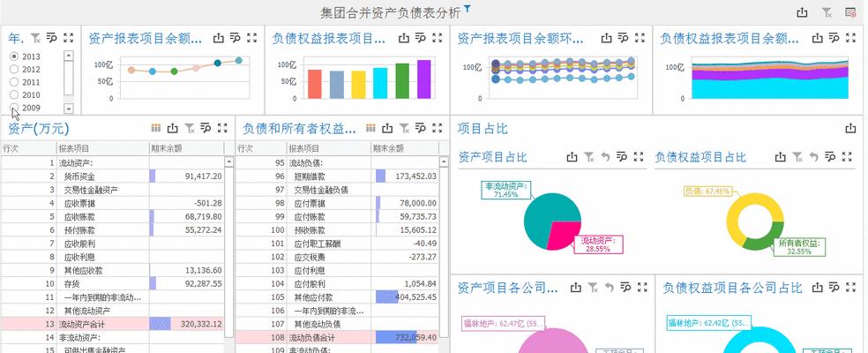Inspect data for the 年 year filter panel
The width and height of the screenshot is (868, 353).
coord(52,38)
